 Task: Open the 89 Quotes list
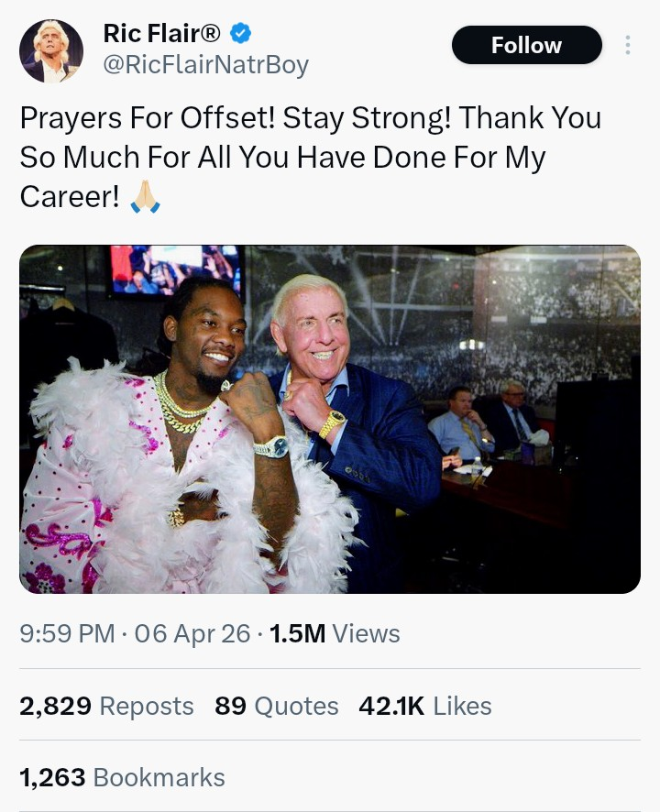[x=276, y=706]
